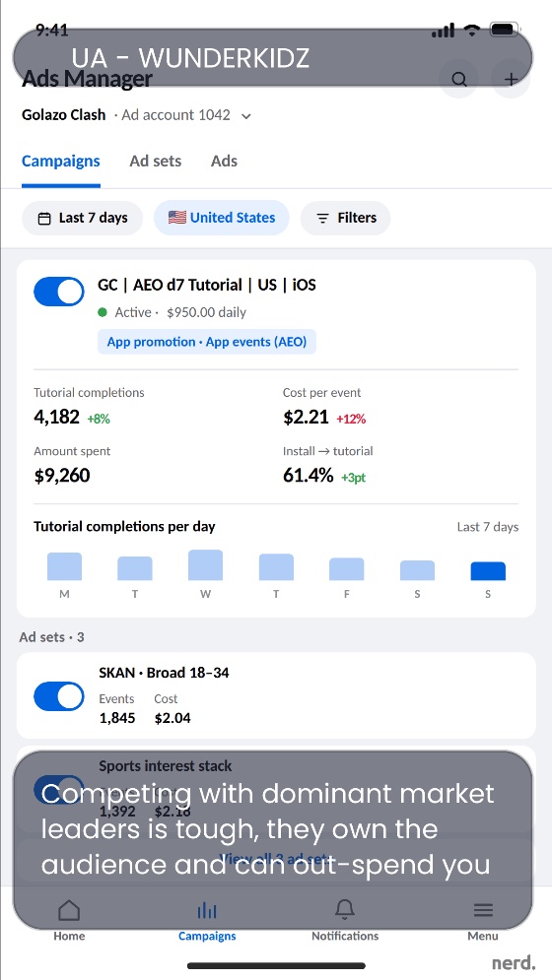Screen dimensions: 552x980
Task: Tap the Last 7 days label on the chart
Action: 488,527
